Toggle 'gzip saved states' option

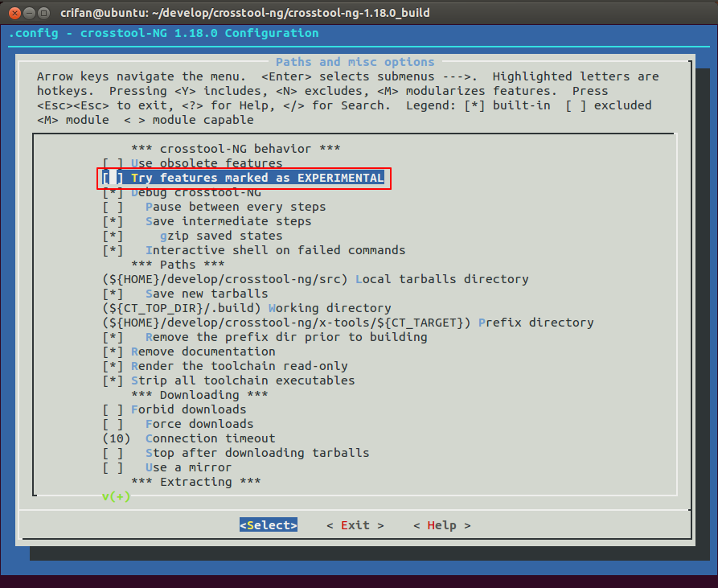tap(192, 236)
